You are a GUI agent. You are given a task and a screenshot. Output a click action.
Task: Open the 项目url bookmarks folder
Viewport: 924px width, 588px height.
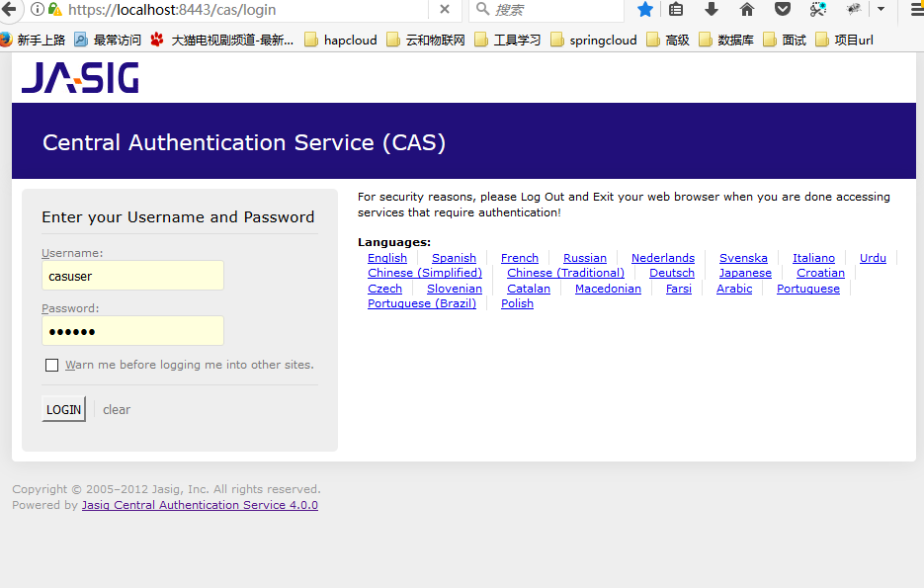844,41
